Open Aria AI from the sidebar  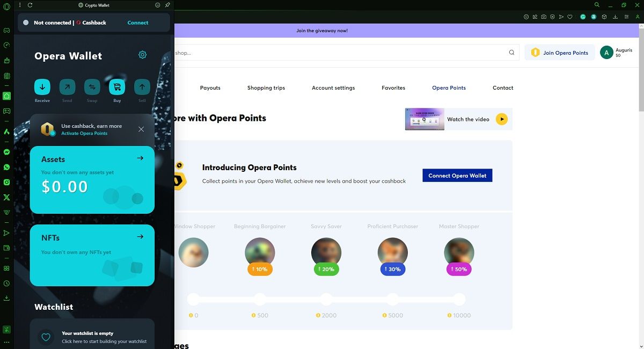pos(6,131)
